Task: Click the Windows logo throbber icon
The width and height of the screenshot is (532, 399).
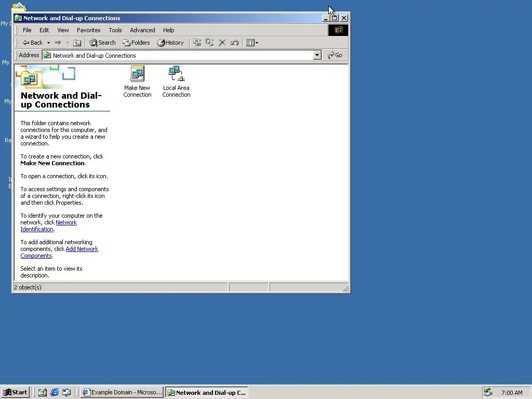Action: 338,30
